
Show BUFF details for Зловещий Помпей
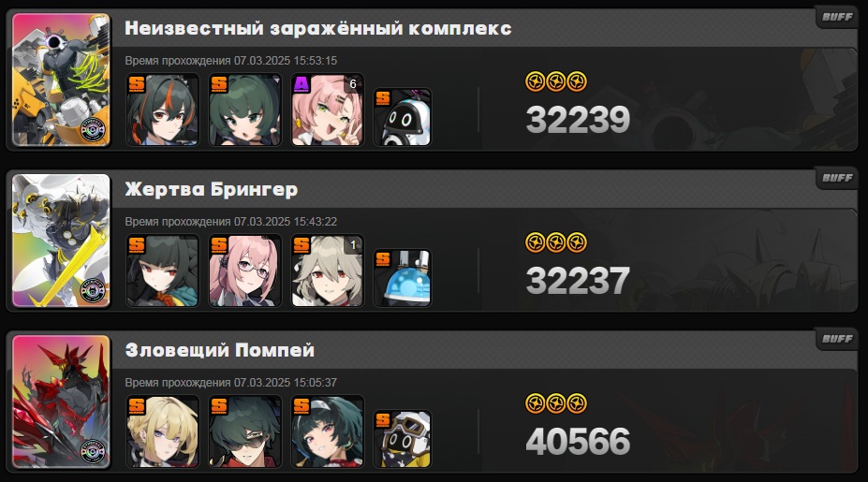tap(837, 339)
